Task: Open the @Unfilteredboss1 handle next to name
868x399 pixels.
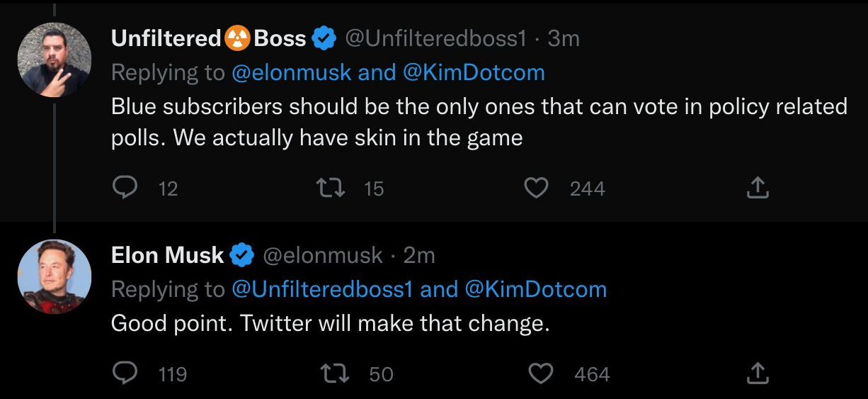Action: click(x=435, y=39)
